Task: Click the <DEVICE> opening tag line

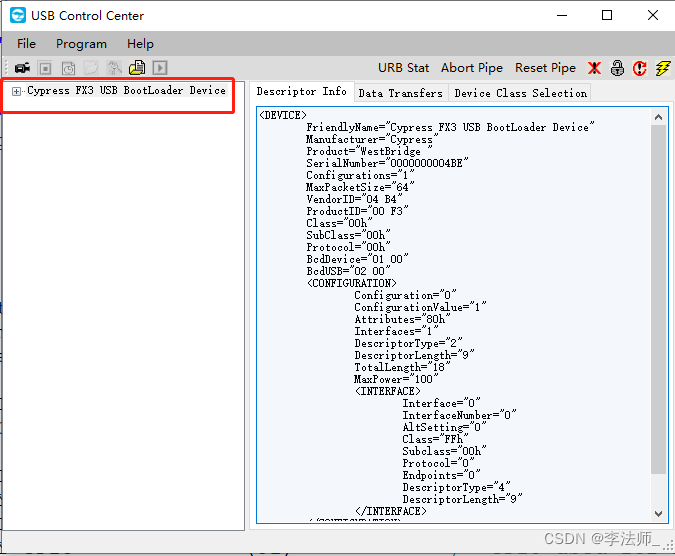Action: point(283,115)
